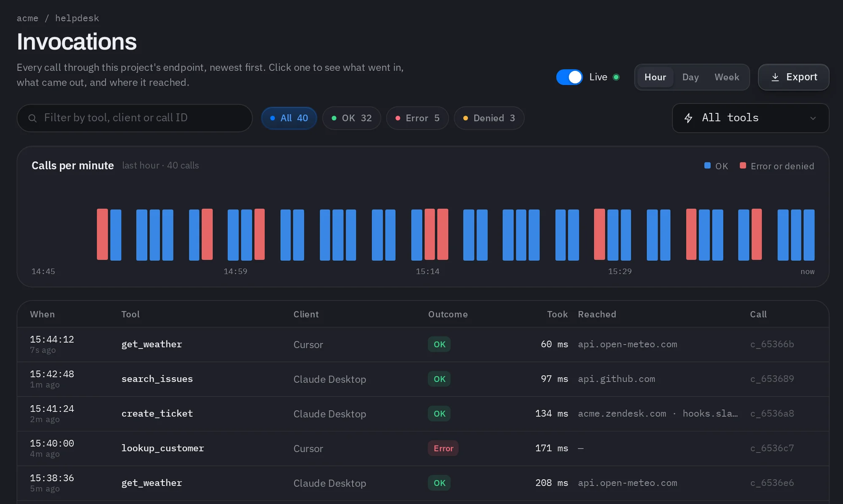Click the green Live status indicator dot

616,77
